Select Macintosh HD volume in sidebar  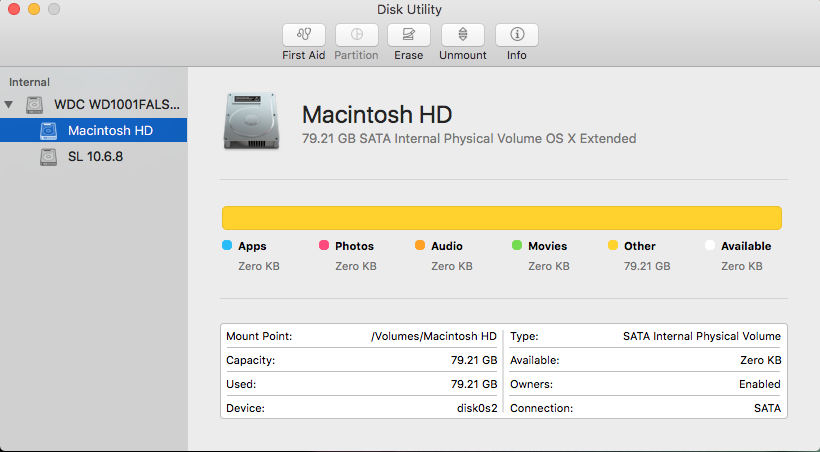[x=110, y=131]
